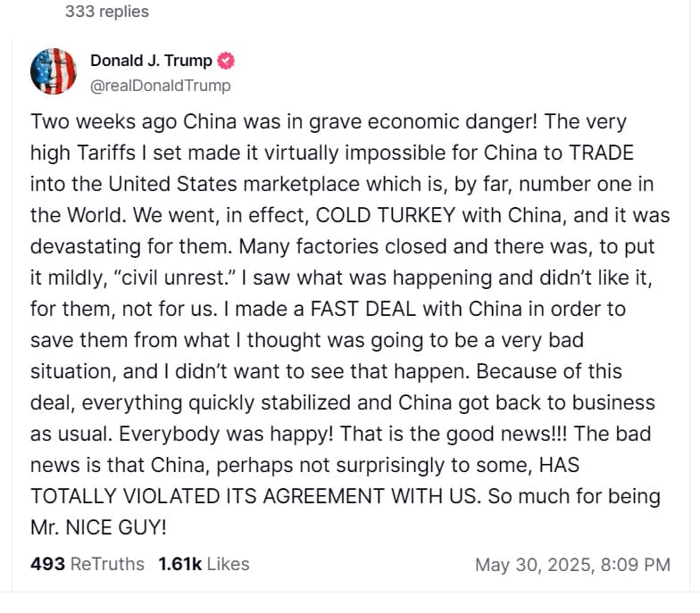Click the red verified badge icon
Viewport: 700px width, 613px height.
(226, 61)
